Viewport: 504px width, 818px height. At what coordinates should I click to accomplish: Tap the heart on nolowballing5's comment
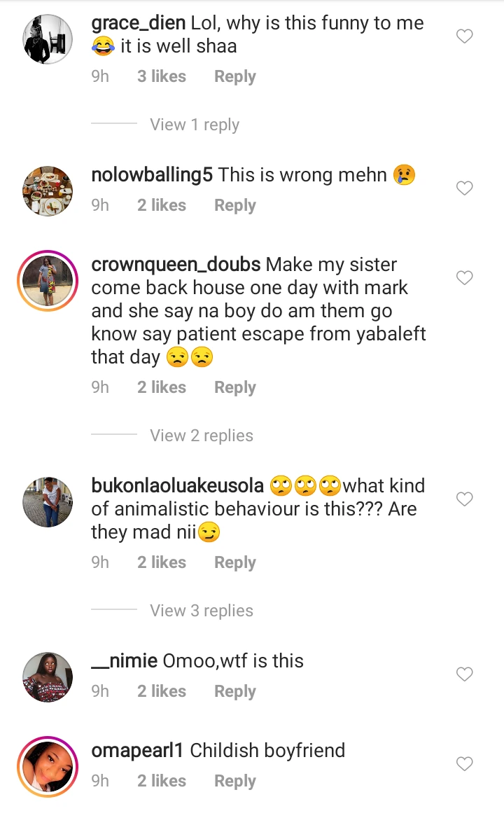[465, 188]
